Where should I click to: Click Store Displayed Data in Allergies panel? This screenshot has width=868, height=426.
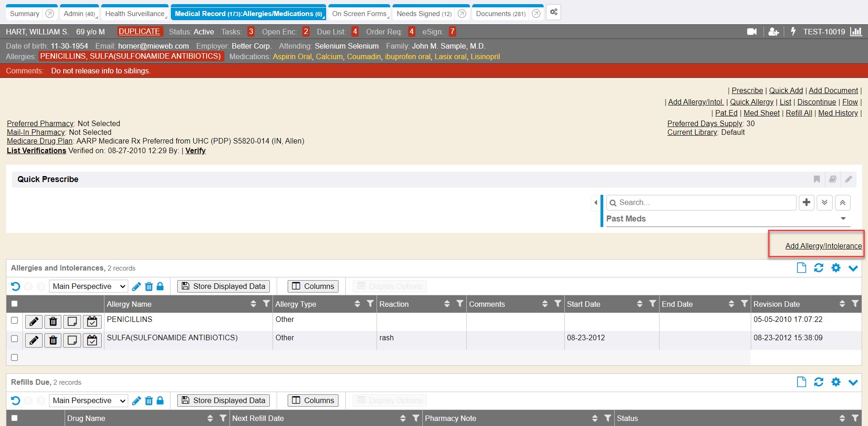click(x=224, y=286)
